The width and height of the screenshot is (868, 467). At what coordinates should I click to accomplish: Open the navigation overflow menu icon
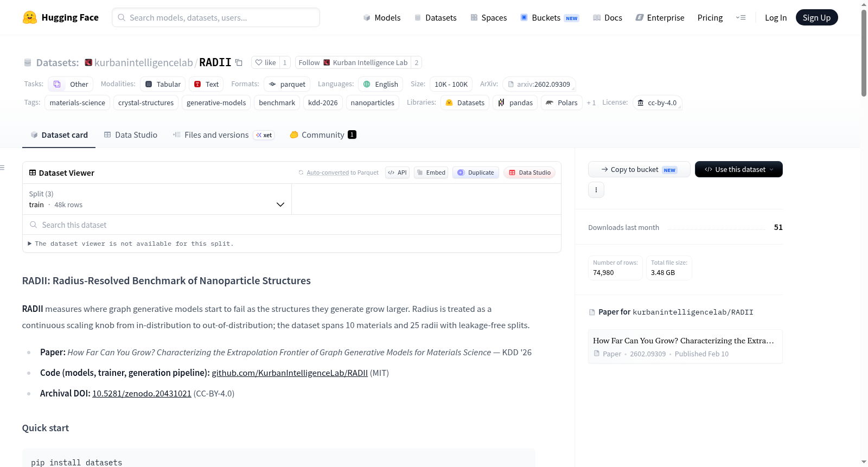[741, 17]
